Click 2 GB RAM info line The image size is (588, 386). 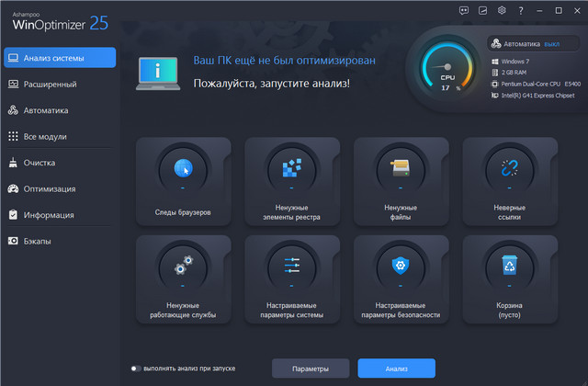click(x=509, y=73)
